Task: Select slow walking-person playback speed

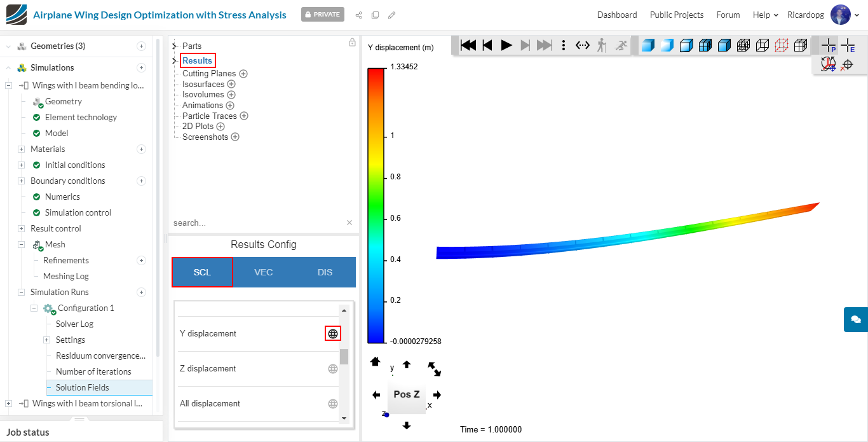Action: (x=601, y=45)
